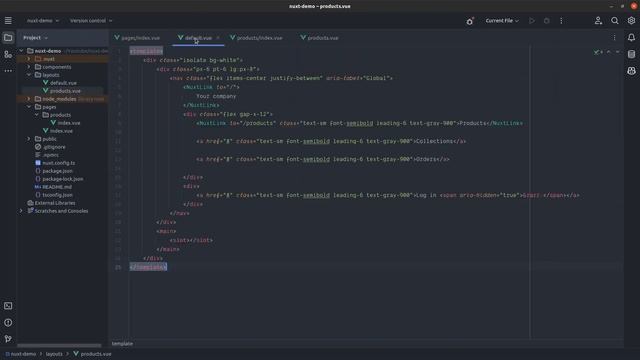This screenshot has width=640, height=360.
Task: Open the Terminal tool window
Action: tap(8, 306)
